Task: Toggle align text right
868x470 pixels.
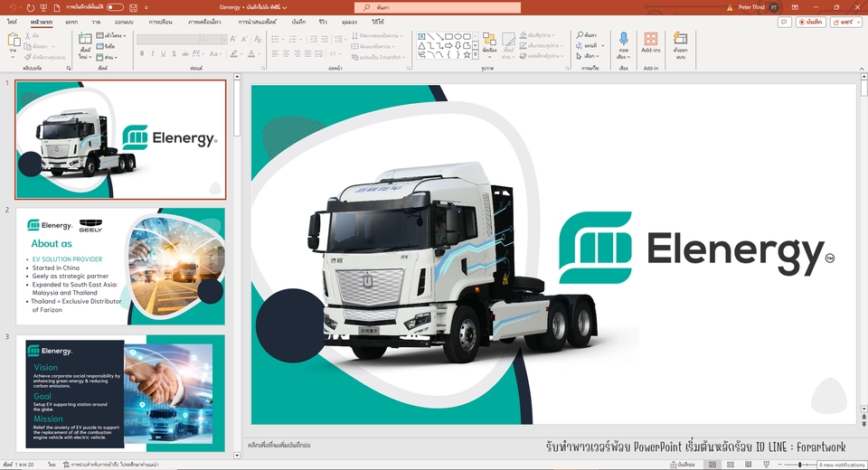Action: pos(297,53)
